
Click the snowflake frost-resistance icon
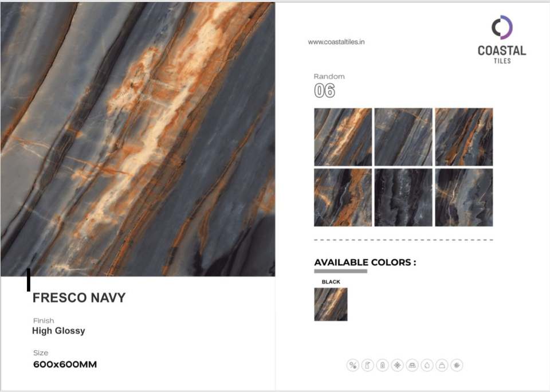pos(398,365)
